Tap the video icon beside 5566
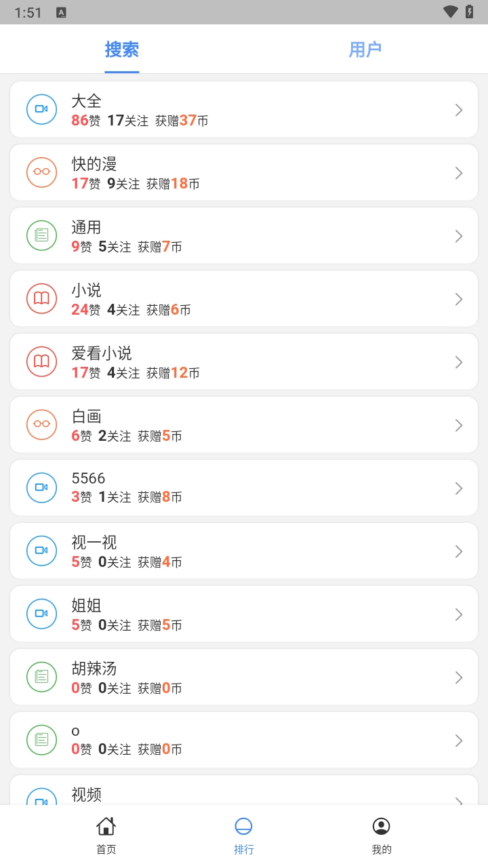This screenshot has width=488, height=868. [41, 488]
